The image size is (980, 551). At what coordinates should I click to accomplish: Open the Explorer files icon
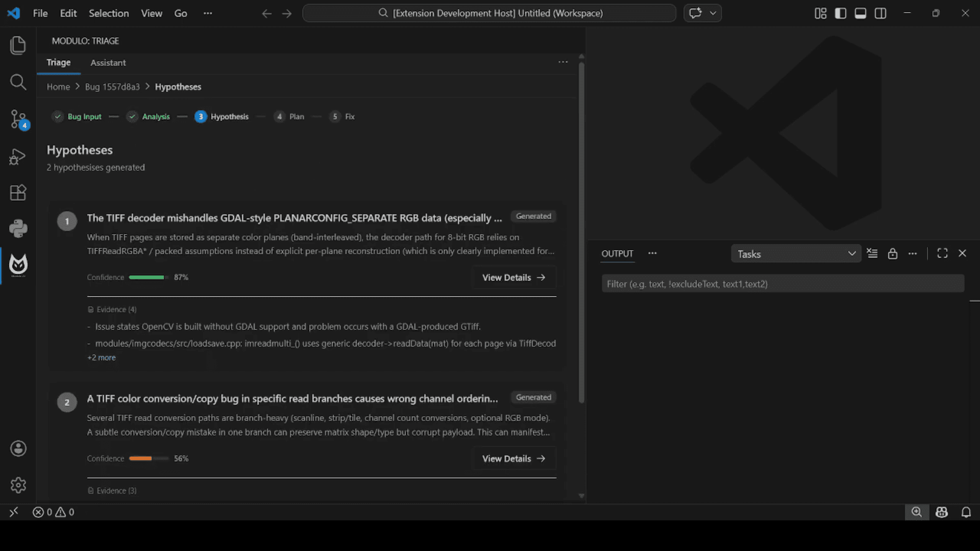coord(18,45)
